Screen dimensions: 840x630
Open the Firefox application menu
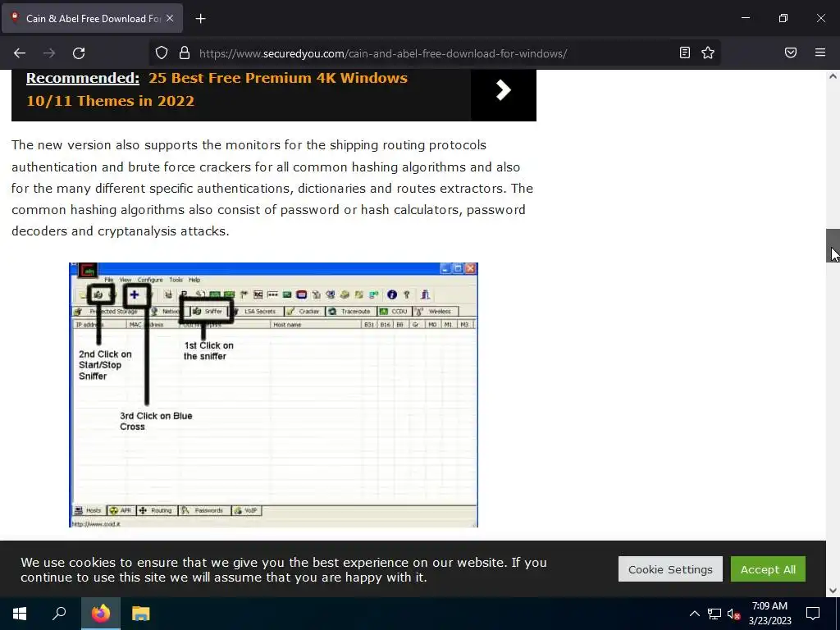click(x=820, y=52)
